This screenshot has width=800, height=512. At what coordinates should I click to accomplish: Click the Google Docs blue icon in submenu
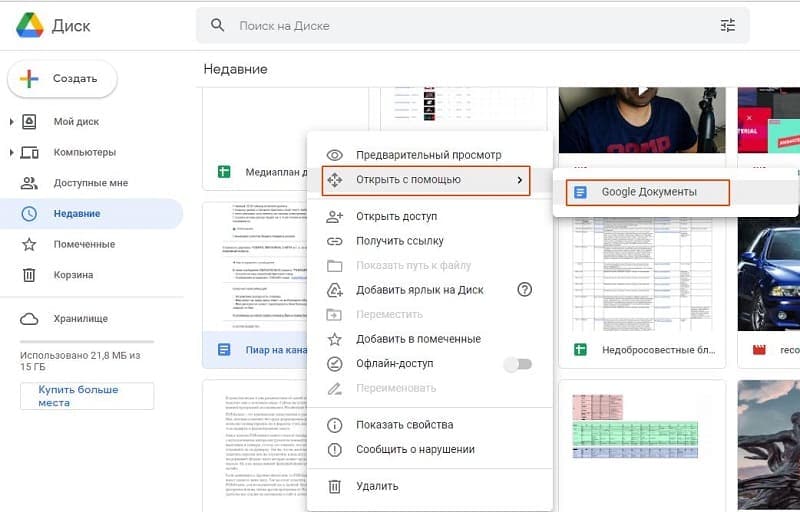pos(580,192)
